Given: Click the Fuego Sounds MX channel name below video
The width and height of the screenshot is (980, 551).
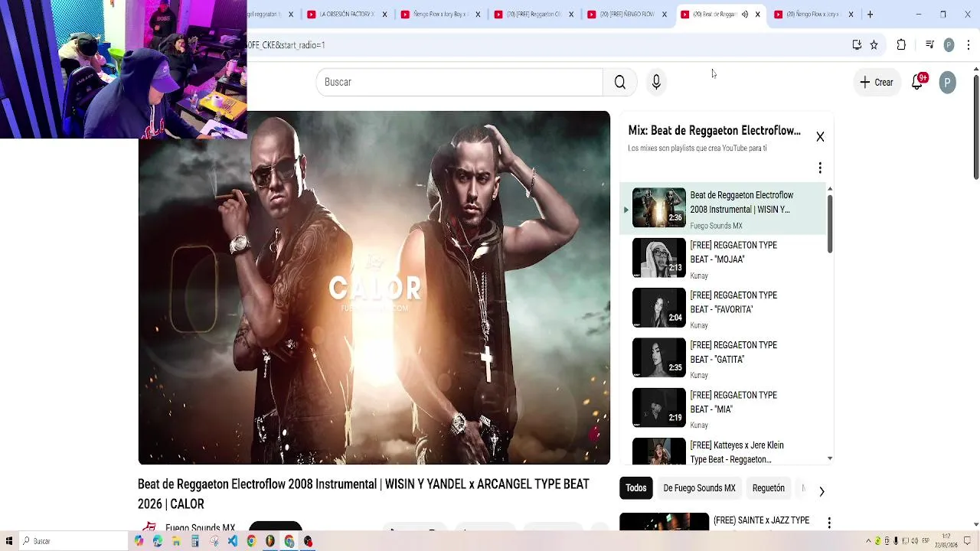Looking at the screenshot, I should click(x=200, y=528).
